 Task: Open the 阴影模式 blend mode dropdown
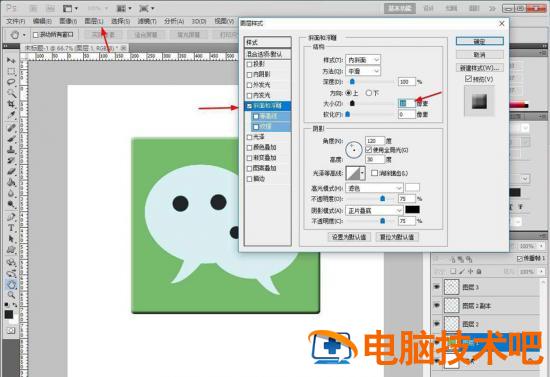[374, 210]
